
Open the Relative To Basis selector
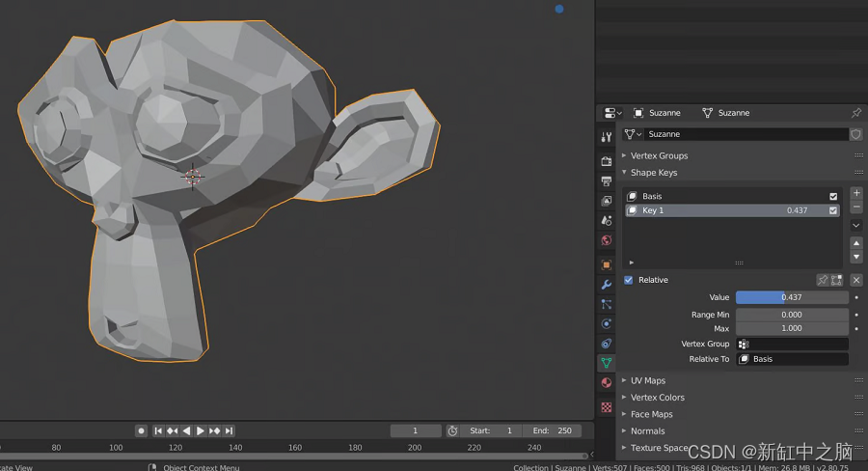click(792, 359)
